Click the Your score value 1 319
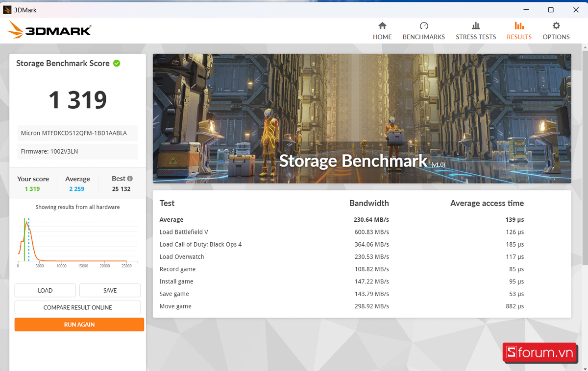This screenshot has height=371, width=588. point(32,189)
